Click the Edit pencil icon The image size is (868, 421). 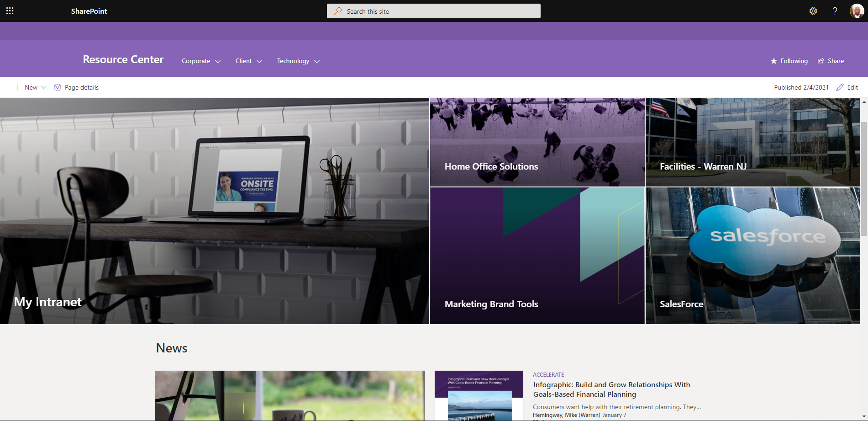(840, 87)
